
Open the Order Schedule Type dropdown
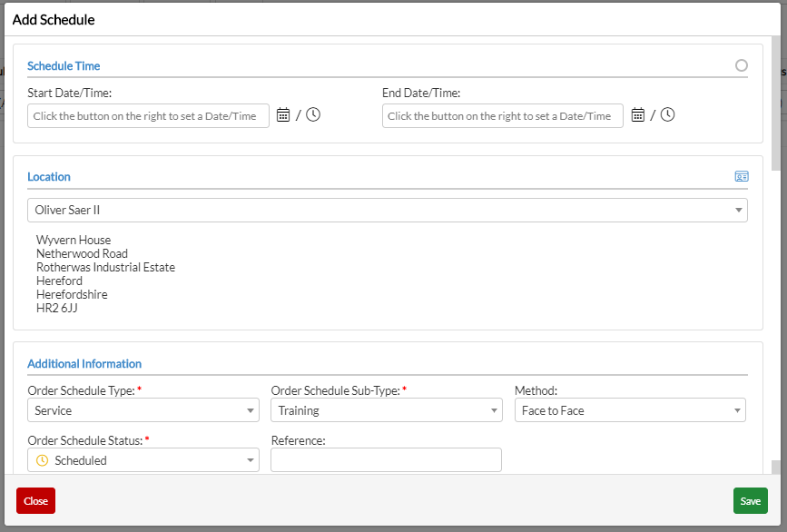pos(143,410)
